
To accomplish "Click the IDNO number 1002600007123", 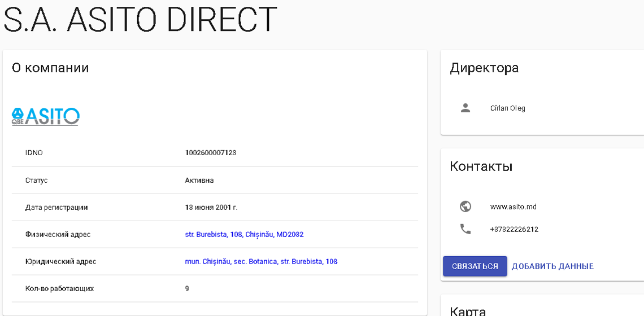I will click(x=210, y=153).
